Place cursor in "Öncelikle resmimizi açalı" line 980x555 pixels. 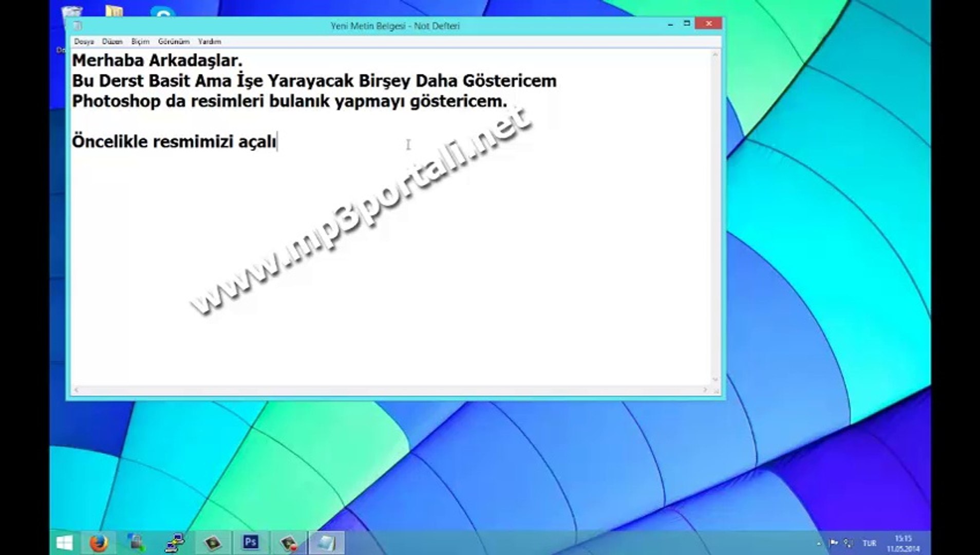pos(175,141)
